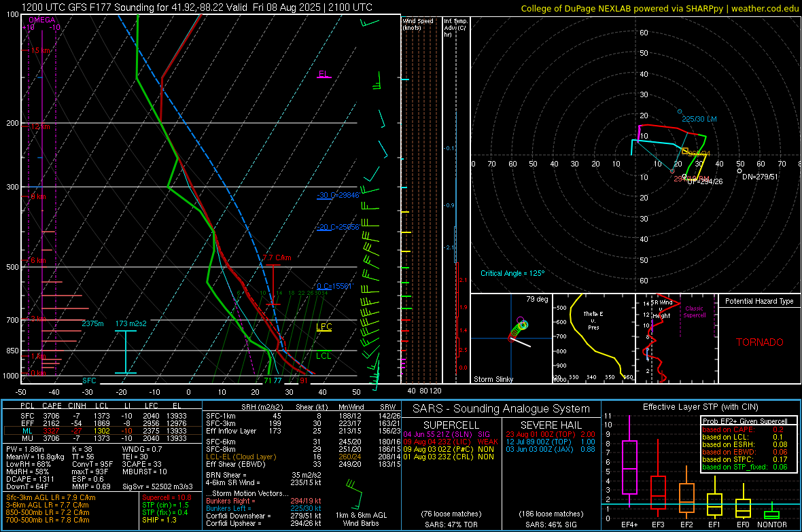
Task: Click 'Sfc-3km AGL LR = 7.9 C/km'
Action: tap(51, 497)
